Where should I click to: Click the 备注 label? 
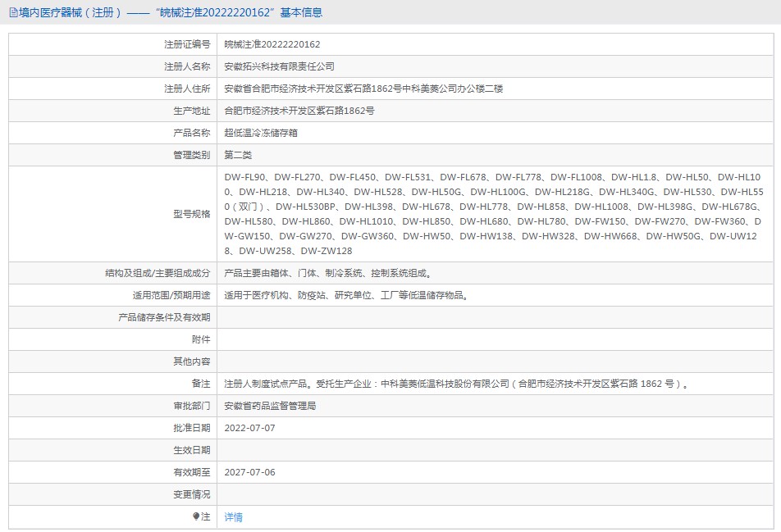coord(201,384)
